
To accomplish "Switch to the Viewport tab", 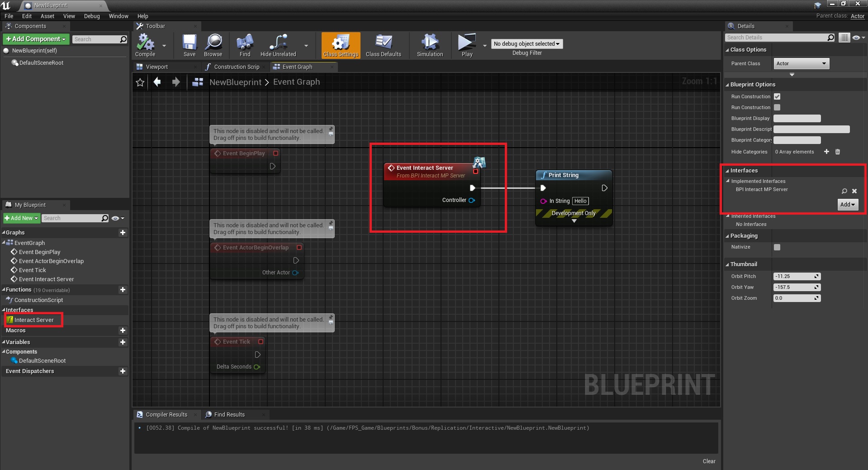I will pos(157,67).
